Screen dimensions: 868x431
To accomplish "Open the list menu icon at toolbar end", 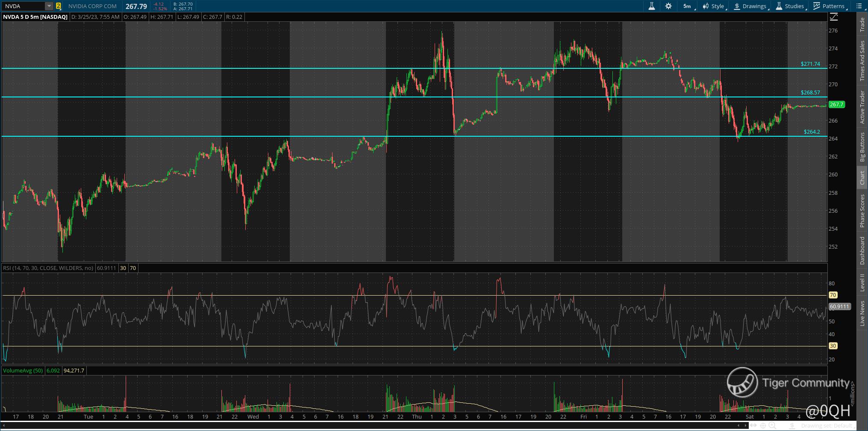I will (859, 6).
